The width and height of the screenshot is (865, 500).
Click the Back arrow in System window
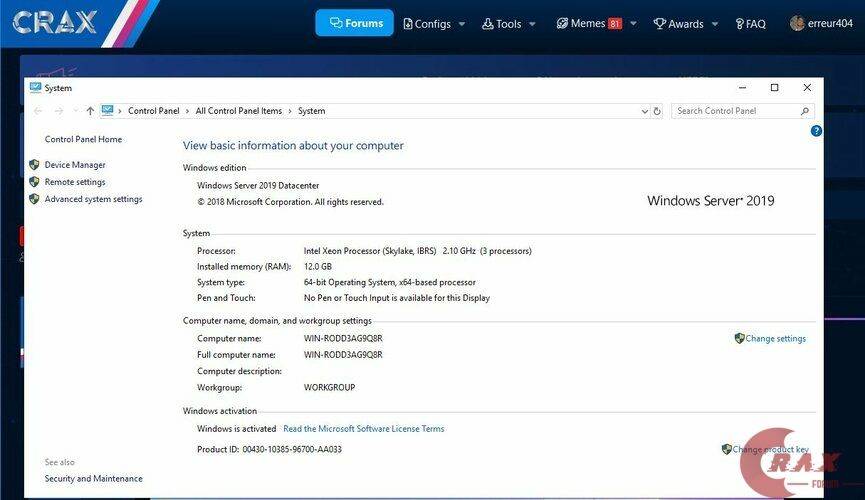click(x=38, y=111)
